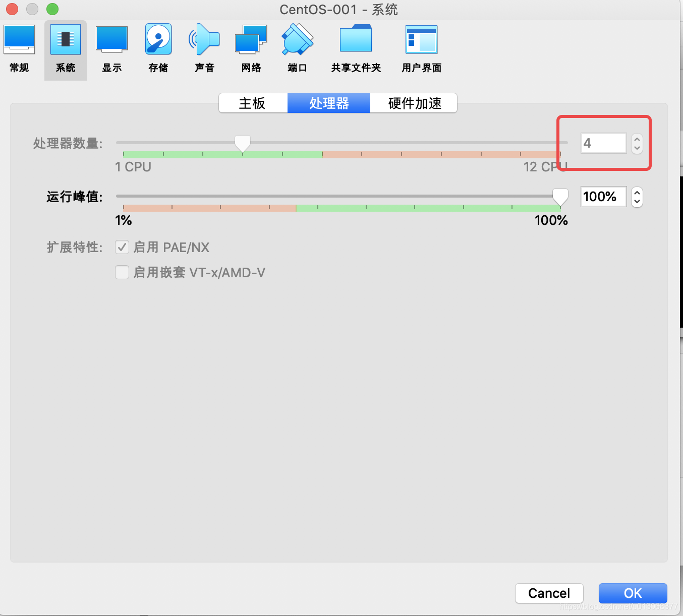
Task: Click the 扩展特性 label
Action: tap(75, 247)
